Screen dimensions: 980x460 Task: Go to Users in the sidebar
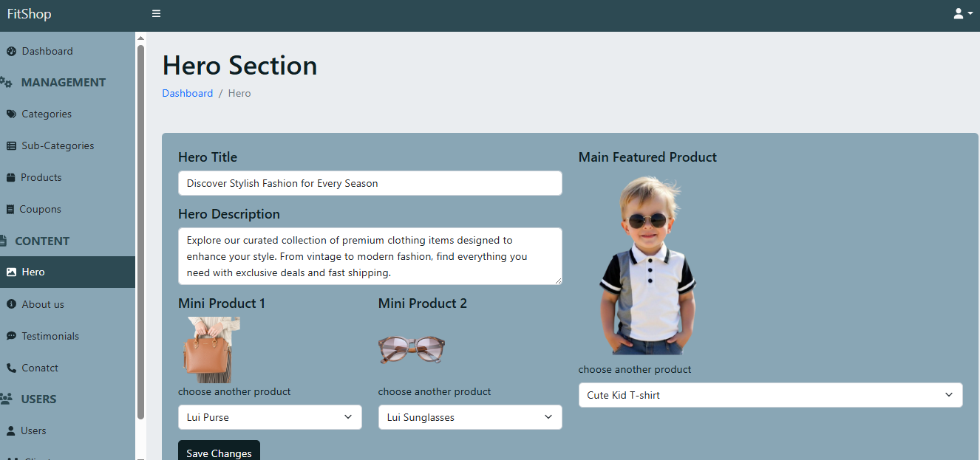[33, 431]
